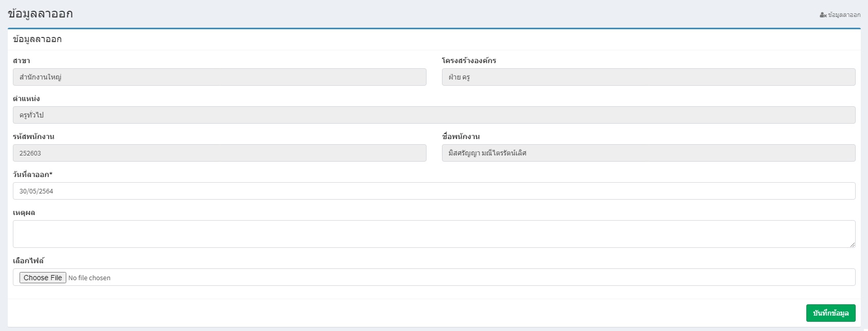Click the ตำแหน่ง label
This screenshot has width=868, height=331.
click(x=26, y=99)
